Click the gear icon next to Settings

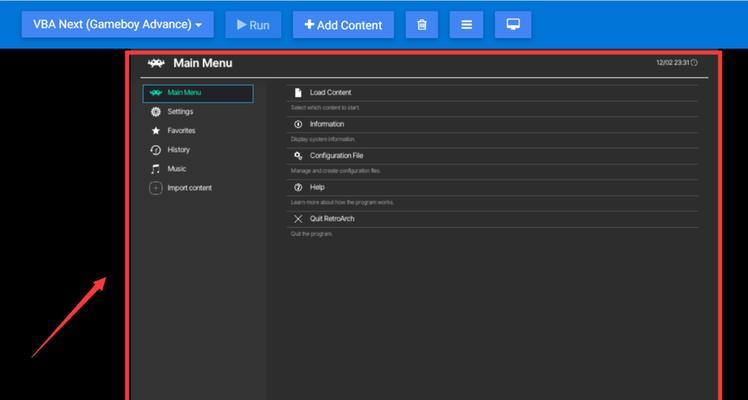156,112
